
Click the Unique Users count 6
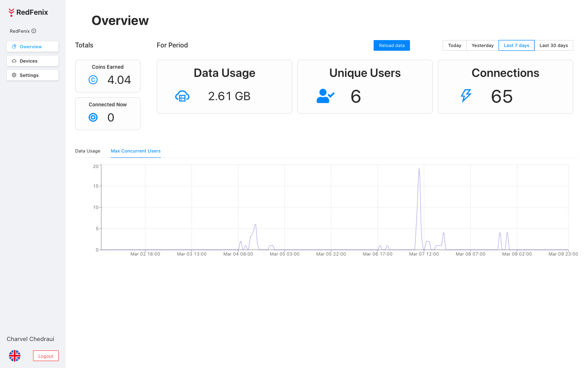click(x=356, y=96)
